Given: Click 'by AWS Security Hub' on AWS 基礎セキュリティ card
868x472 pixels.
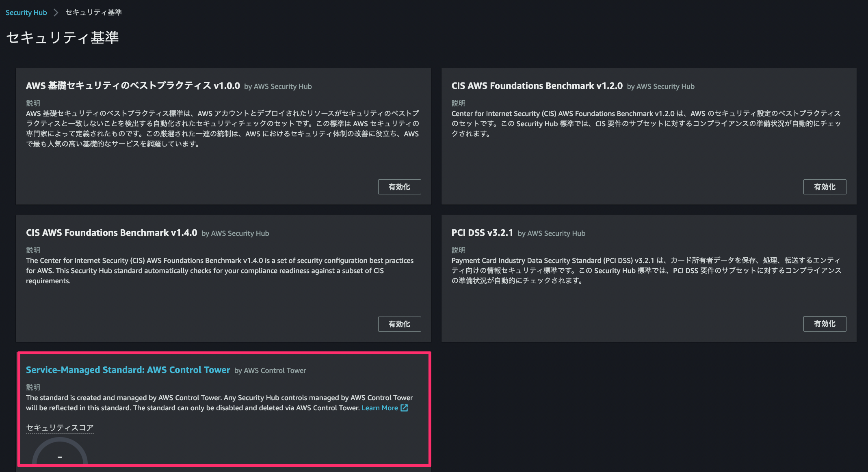Looking at the screenshot, I should [x=278, y=86].
